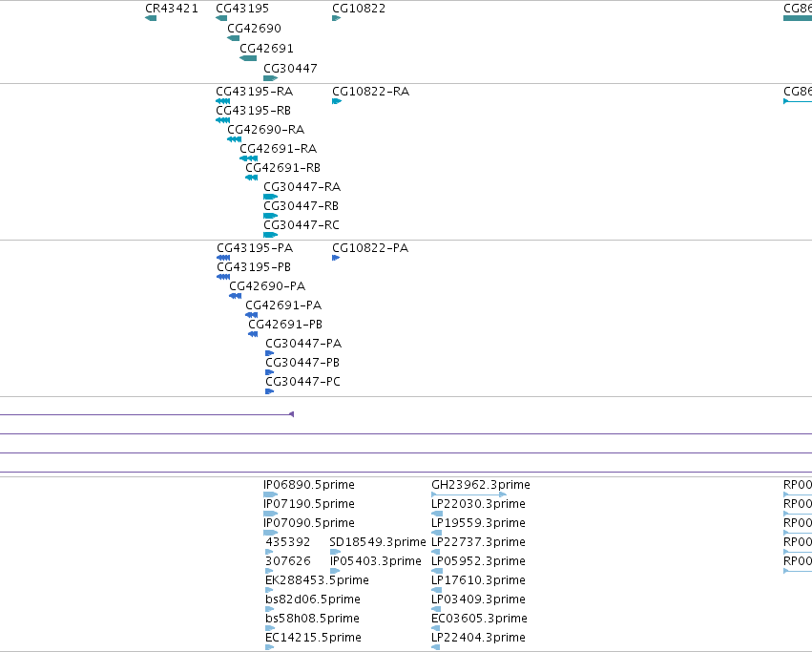Choose protein CG42691-PA
812x652 pixels.
click(283, 305)
